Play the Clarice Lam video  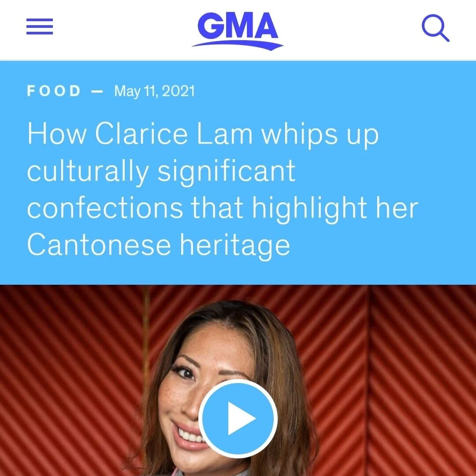point(238,418)
